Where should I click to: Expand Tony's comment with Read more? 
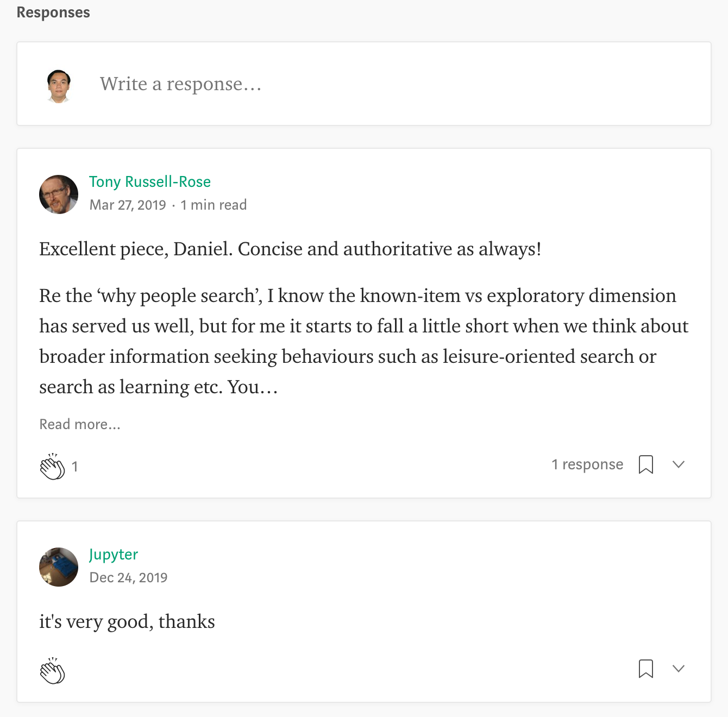[x=80, y=424]
